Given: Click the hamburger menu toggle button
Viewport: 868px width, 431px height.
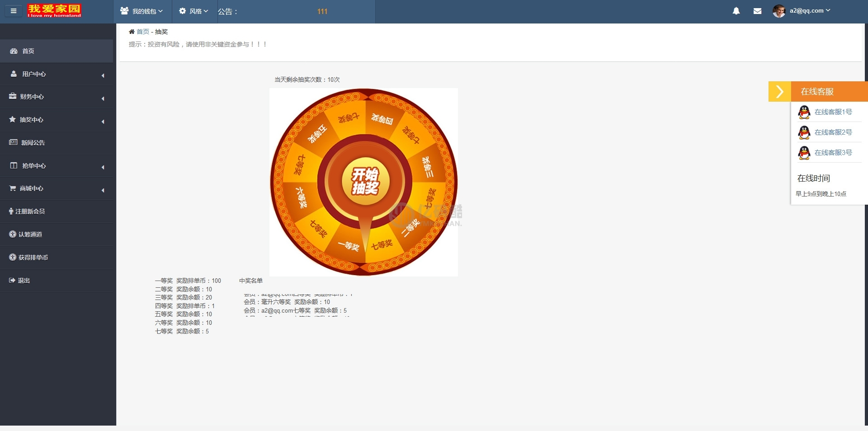Looking at the screenshot, I should 14,11.
